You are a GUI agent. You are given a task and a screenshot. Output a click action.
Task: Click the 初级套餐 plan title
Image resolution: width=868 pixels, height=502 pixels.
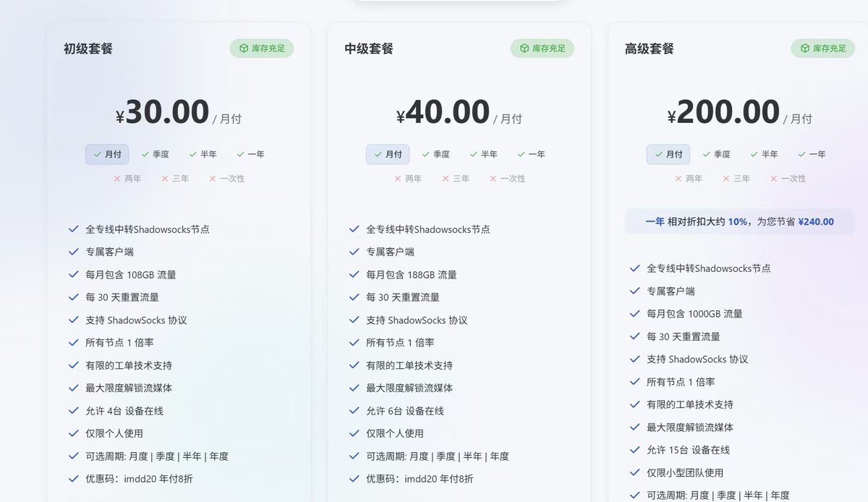(x=88, y=48)
